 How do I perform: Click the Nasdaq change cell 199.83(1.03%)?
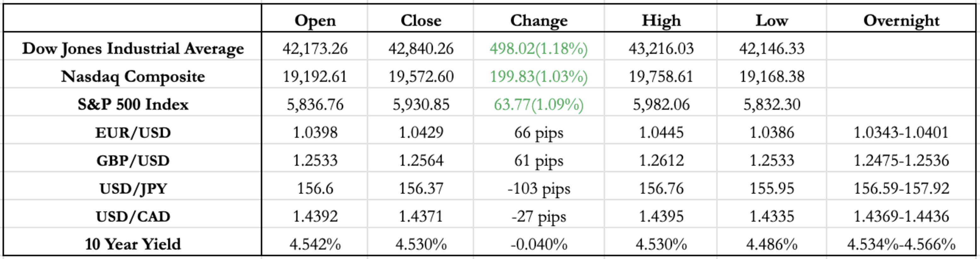[x=539, y=77]
